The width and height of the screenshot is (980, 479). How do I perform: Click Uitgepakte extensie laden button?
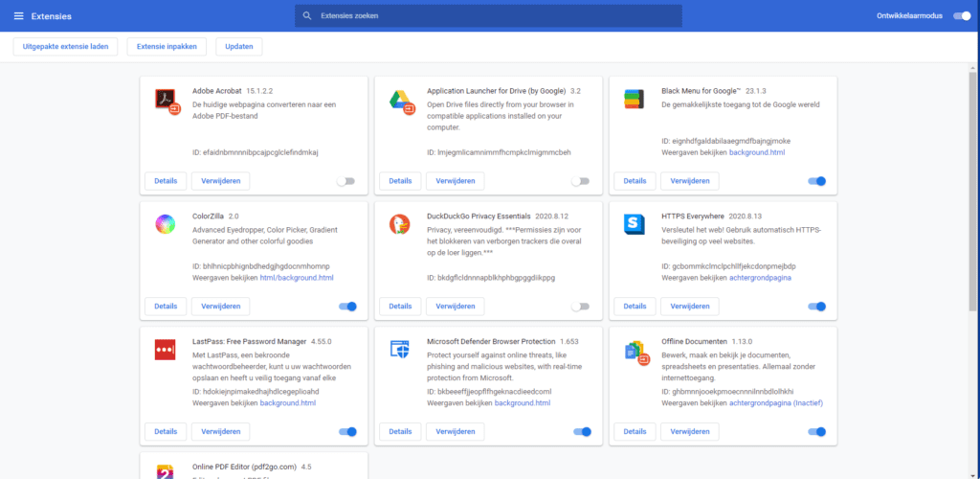[66, 47]
